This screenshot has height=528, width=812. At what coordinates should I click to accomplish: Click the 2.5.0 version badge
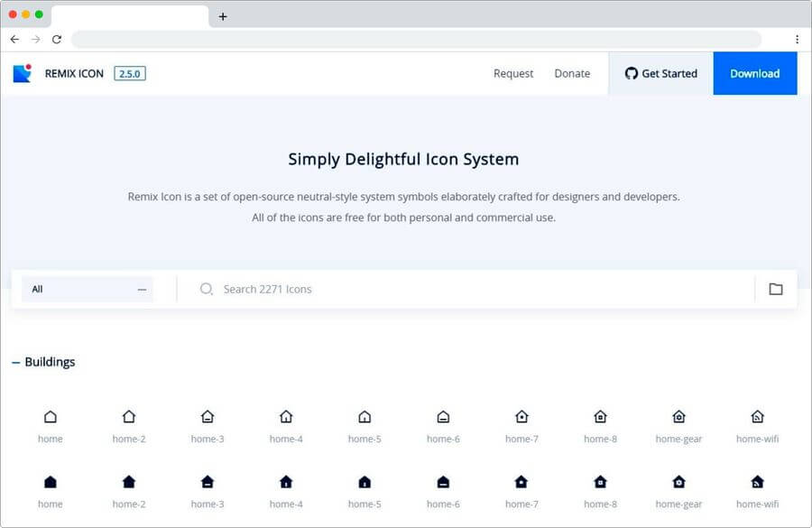[x=129, y=74]
